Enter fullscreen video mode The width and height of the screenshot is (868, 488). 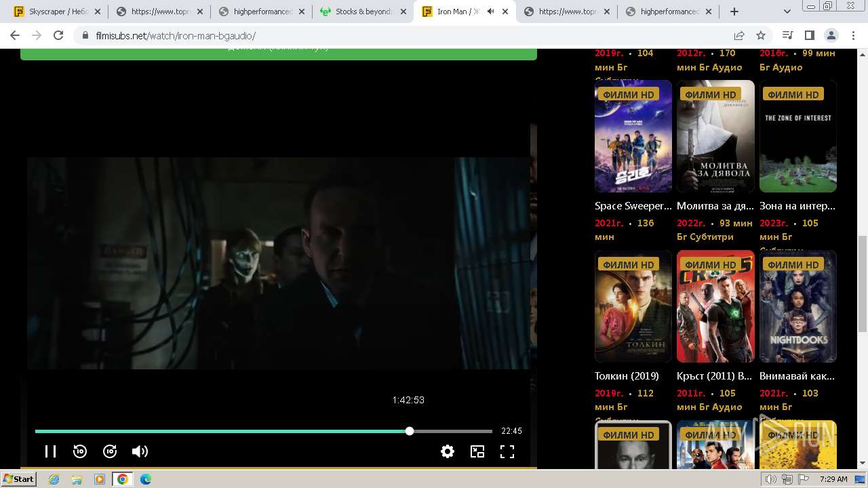[x=507, y=451]
